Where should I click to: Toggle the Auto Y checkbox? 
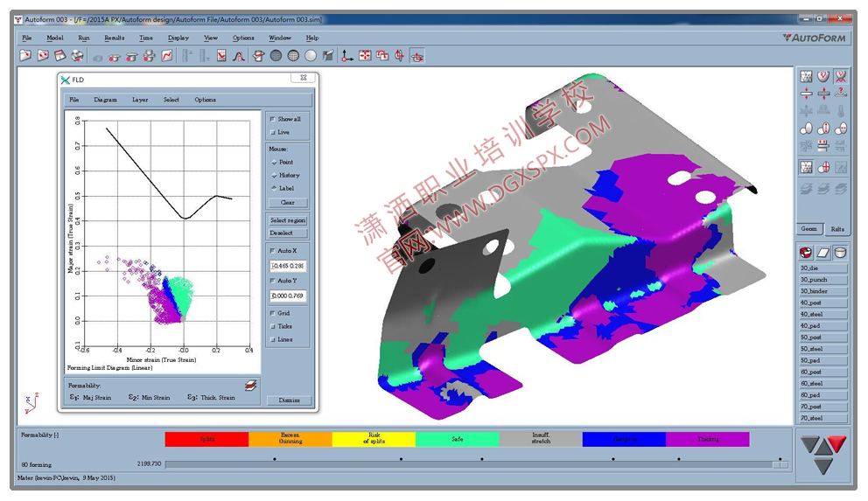tap(272, 281)
